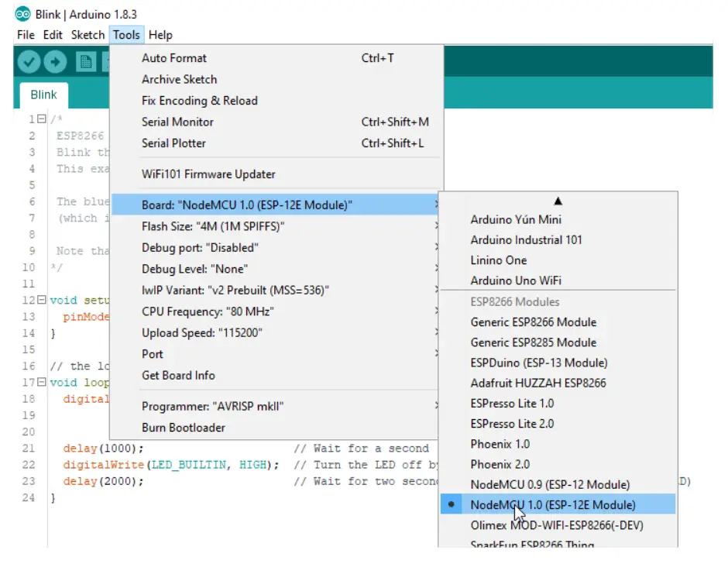Click the 'delay(1000);' code line

103,449
